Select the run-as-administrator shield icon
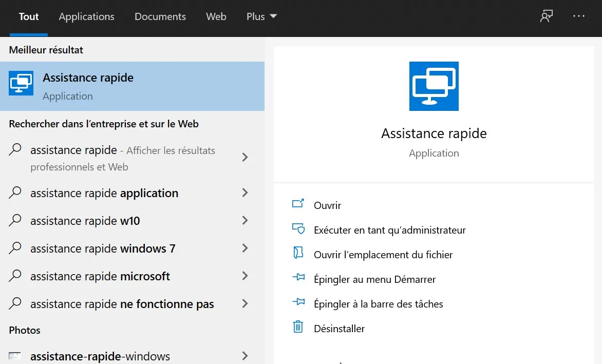This screenshot has width=602, height=364. [298, 228]
